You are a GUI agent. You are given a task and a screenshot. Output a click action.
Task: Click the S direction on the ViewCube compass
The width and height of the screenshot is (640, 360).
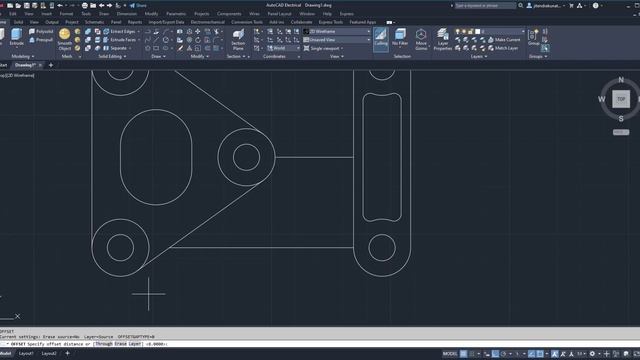621,119
